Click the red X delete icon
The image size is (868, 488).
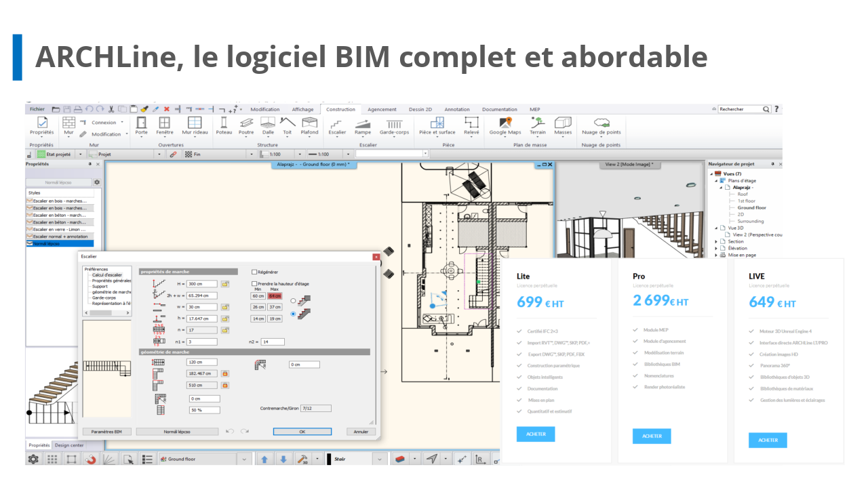167,108
